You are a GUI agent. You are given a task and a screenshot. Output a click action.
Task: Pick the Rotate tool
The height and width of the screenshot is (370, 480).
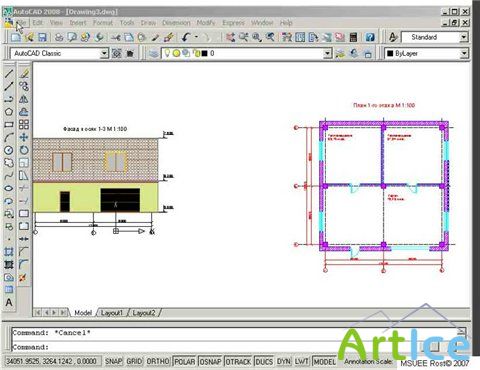[24, 150]
